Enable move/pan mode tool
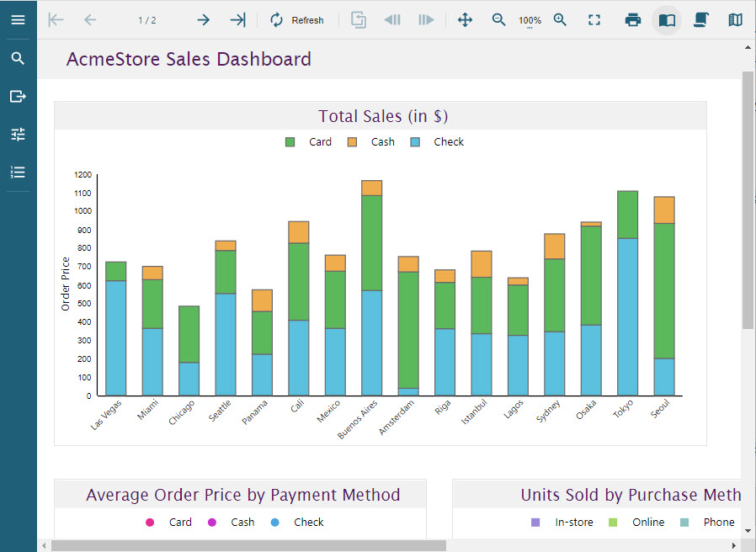This screenshot has height=552, width=756. 465,20
